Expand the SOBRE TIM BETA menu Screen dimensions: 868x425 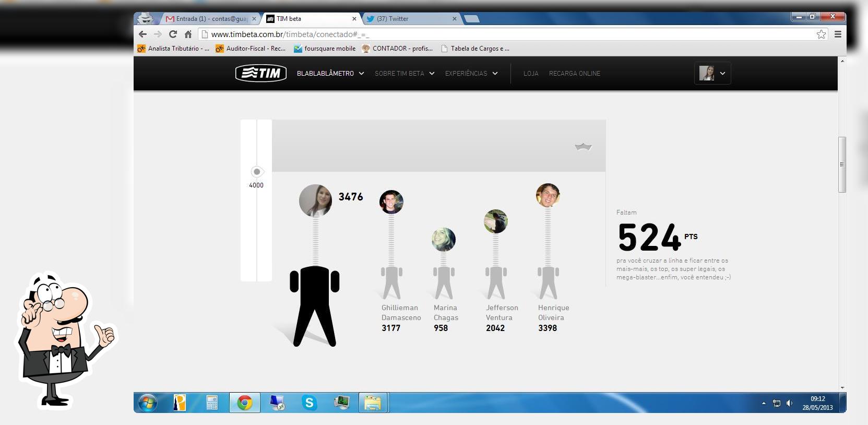(405, 74)
